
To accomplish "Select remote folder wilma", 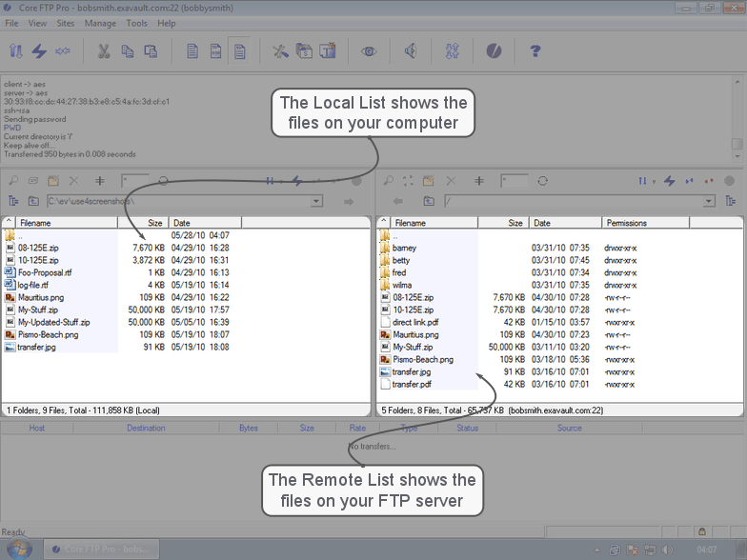I will coord(402,285).
